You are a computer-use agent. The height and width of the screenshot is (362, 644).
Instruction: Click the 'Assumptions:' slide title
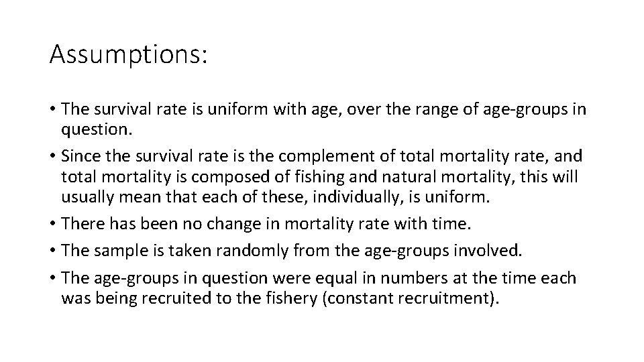pyautogui.click(x=128, y=54)
